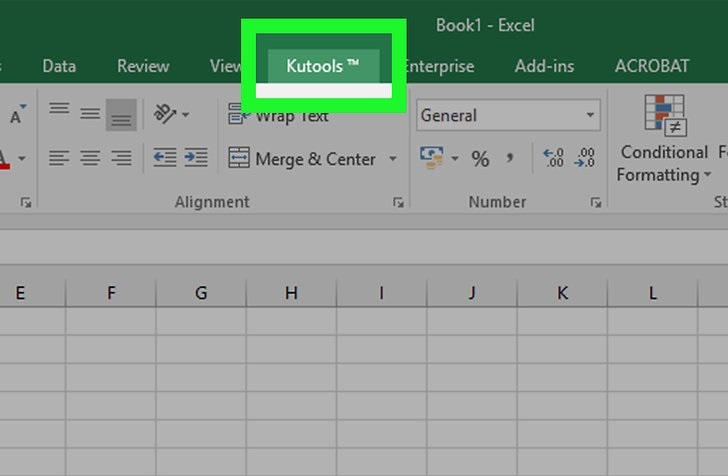The width and height of the screenshot is (728, 476).
Task: Apply red font color
Action: pyautogui.click(x=4, y=159)
